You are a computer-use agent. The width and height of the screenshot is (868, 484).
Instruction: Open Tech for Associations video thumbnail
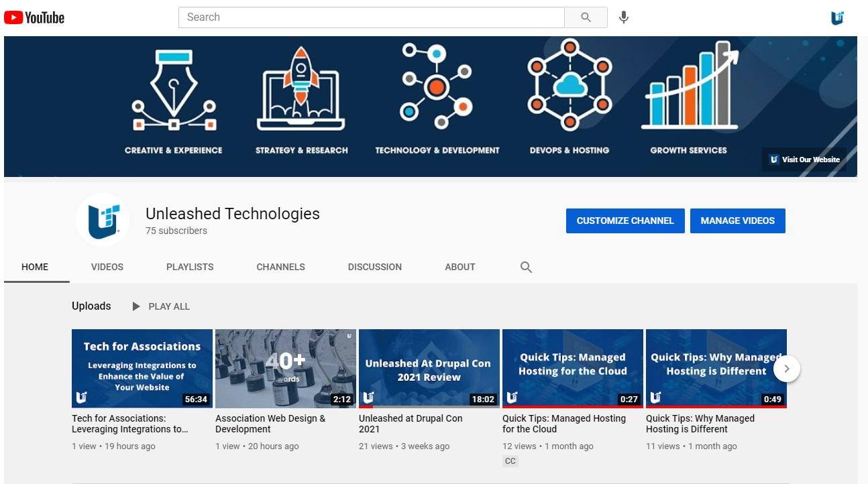click(x=142, y=368)
